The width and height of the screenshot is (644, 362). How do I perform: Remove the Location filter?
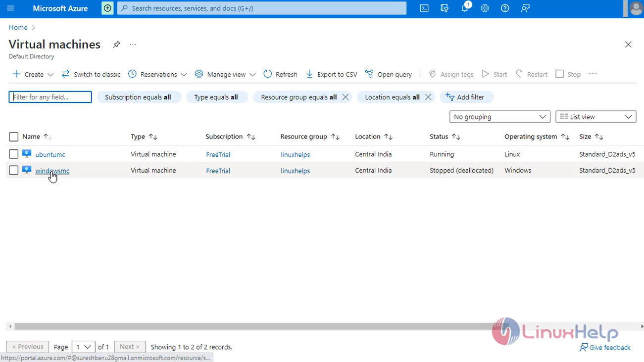[428, 97]
